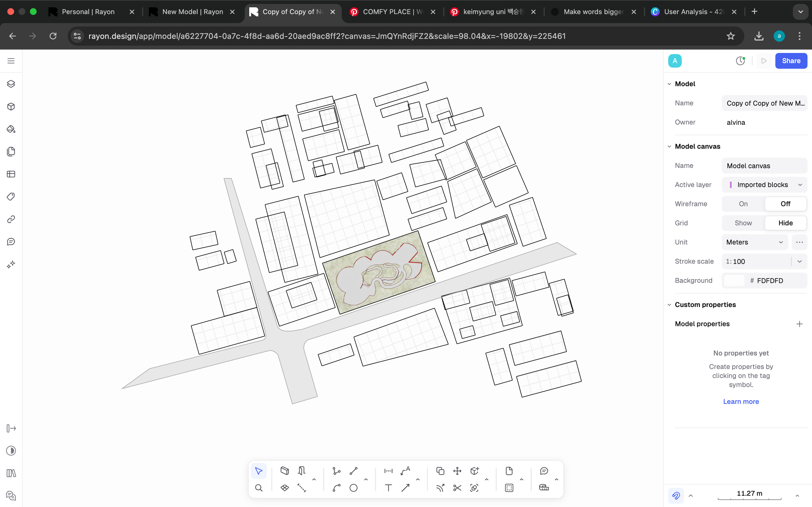Set Wireframe to Off
Image resolution: width=812 pixels, height=507 pixels.
[785, 204]
